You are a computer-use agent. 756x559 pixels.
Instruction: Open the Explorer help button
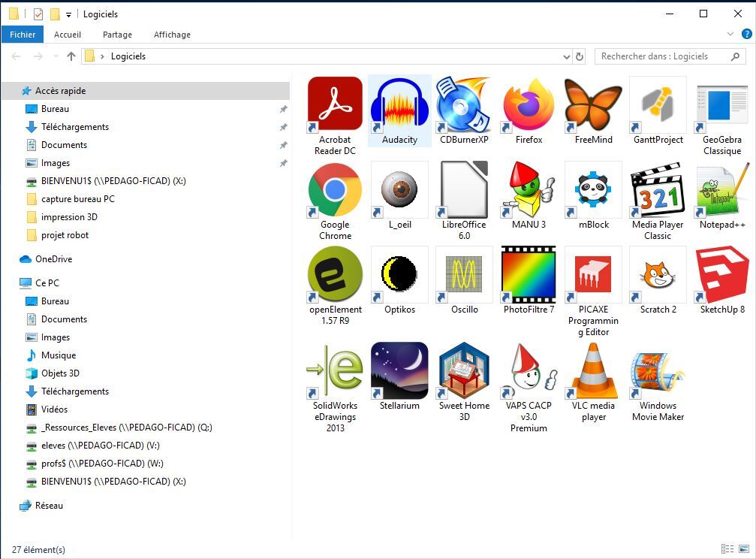[x=746, y=35]
